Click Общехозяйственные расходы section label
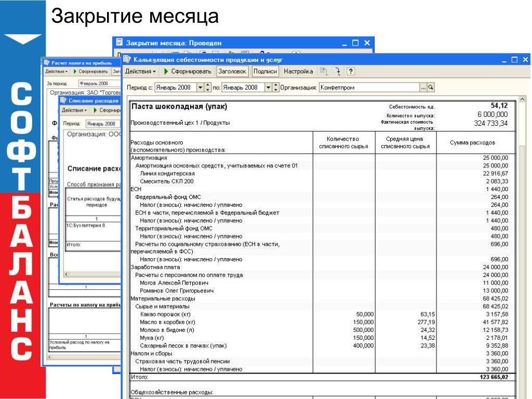532x399 pixels. [x=171, y=392]
